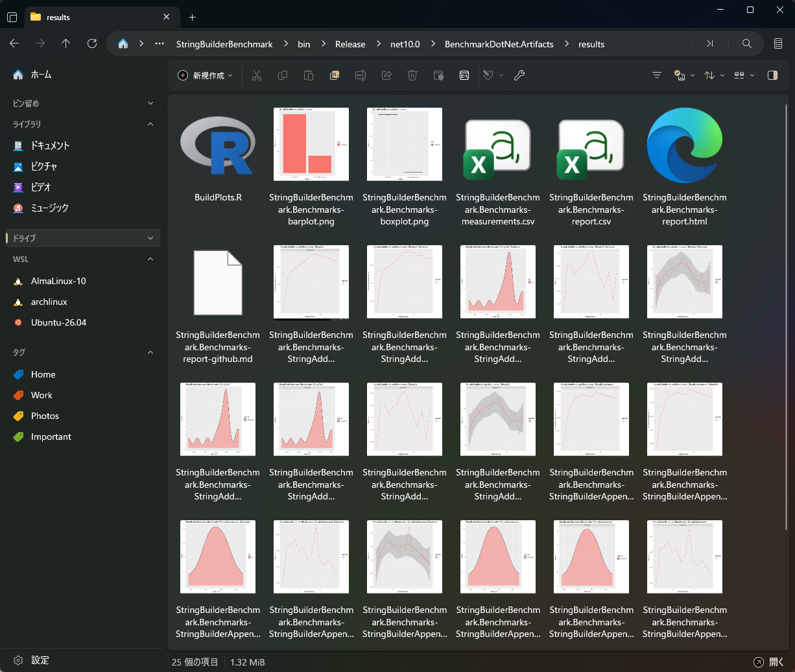Toggle the tab actions sidebar button at top-left
The image size is (795, 672).
12,18
